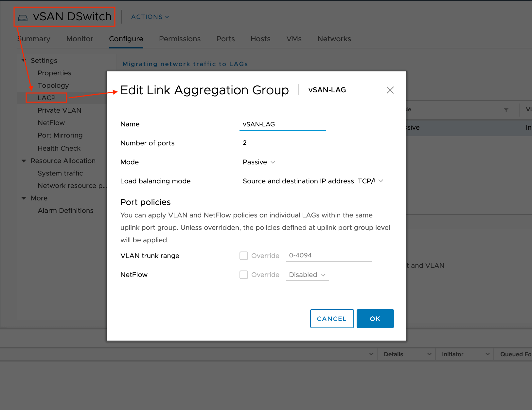Click the Cancel button
This screenshot has width=532, height=410.
(332, 319)
